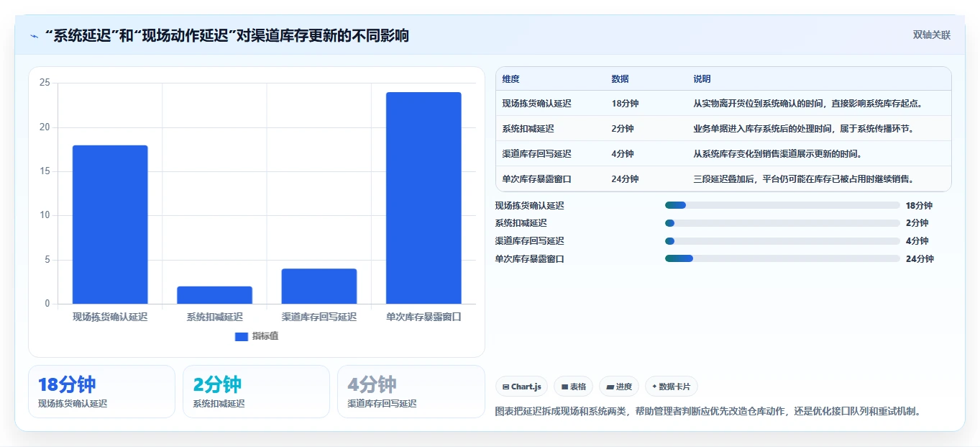The width and height of the screenshot is (980, 447).
Task: Click the 2分钟 table cell
Action: (x=623, y=129)
